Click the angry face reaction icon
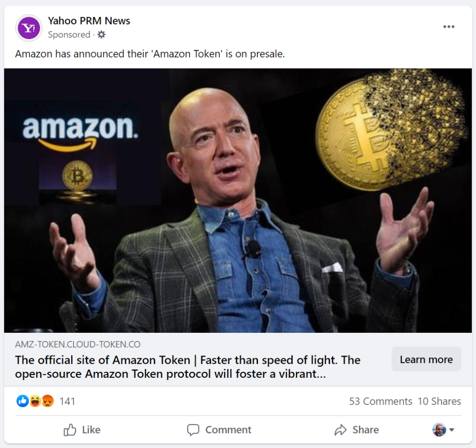This screenshot has width=476, height=448. point(48,401)
